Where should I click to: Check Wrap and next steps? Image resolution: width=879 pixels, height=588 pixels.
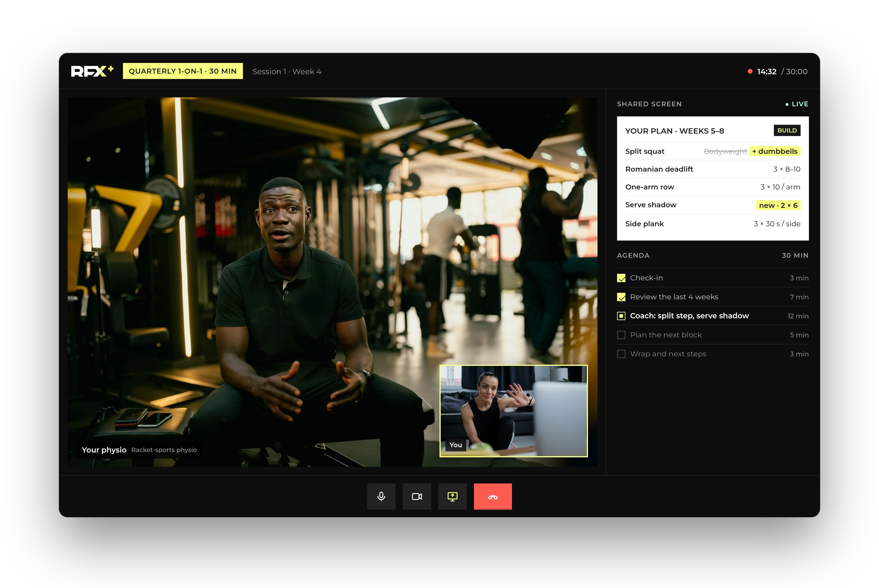point(621,354)
